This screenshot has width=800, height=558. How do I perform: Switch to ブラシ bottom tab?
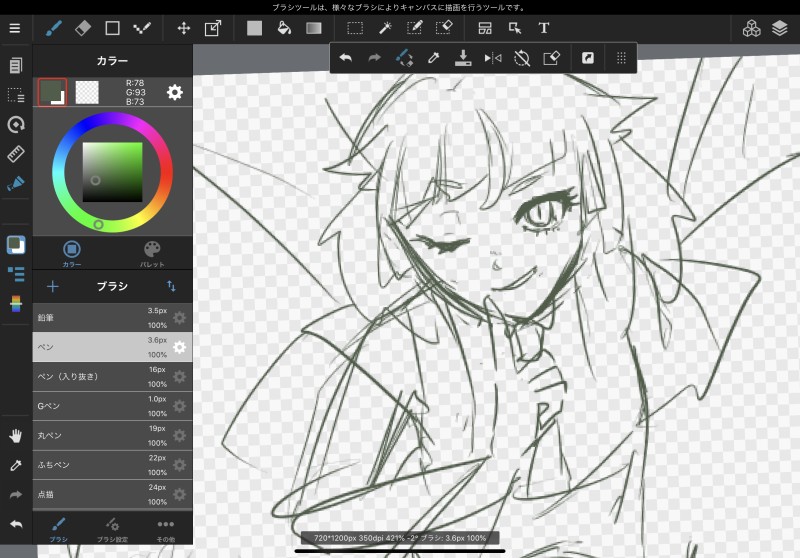59,529
